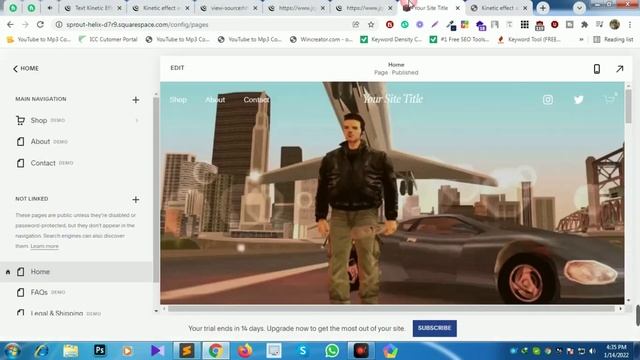Expand preview to full screen arrow
This screenshot has height=360, width=640.
[x=620, y=69]
